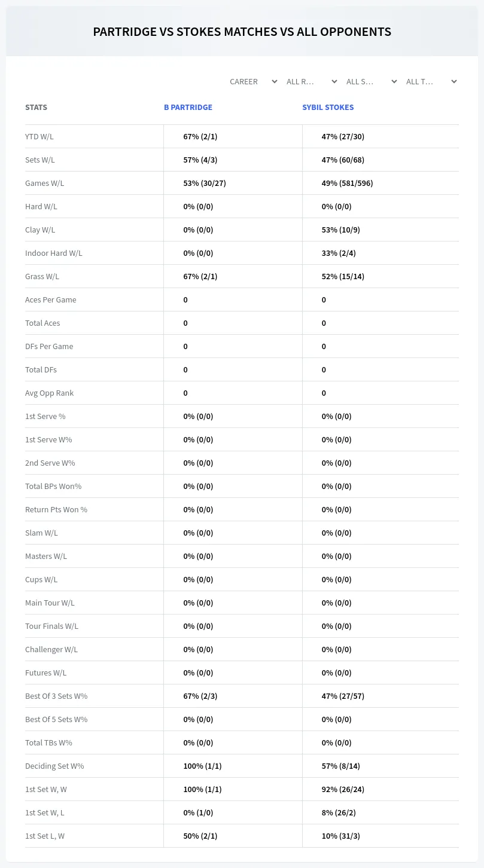Image resolution: width=484 pixels, height=868 pixels.
Task: Click the chevron arrow beside ALL S…
Action: pyautogui.click(x=394, y=81)
